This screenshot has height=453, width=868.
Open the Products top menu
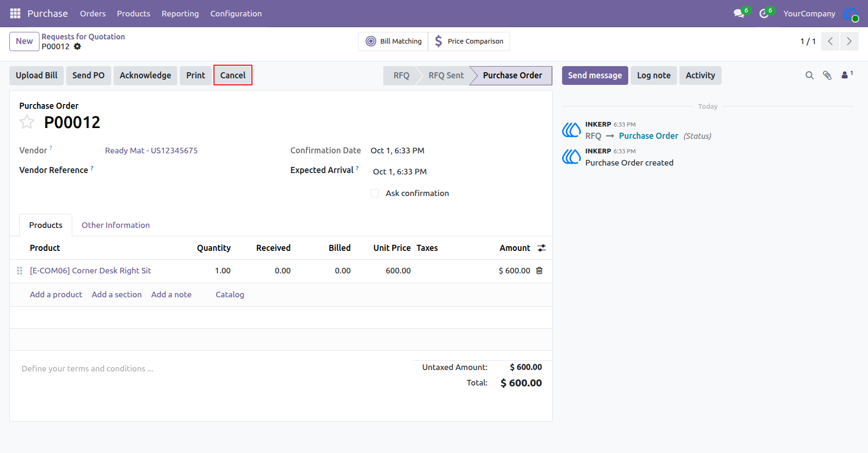point(134,14)
